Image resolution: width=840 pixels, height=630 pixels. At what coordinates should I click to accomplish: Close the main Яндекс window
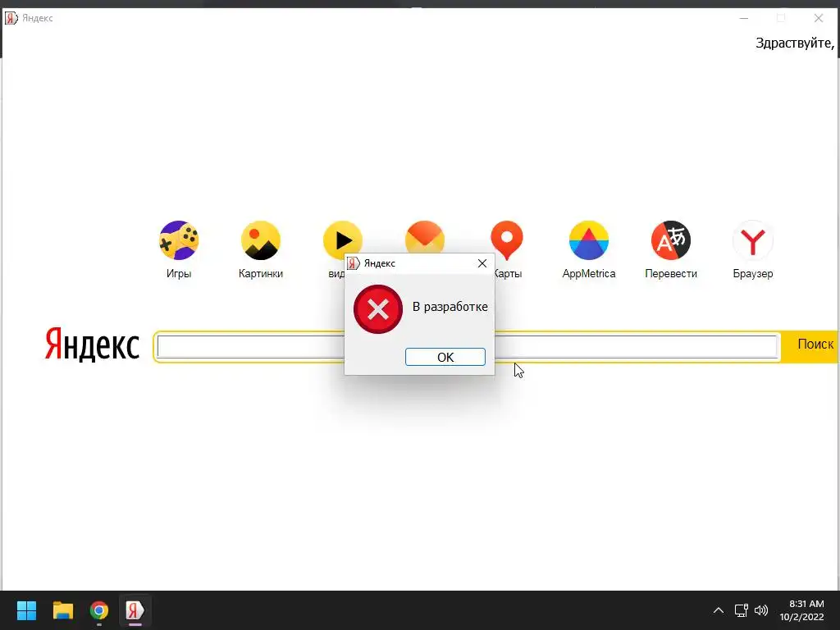point(819,18)
